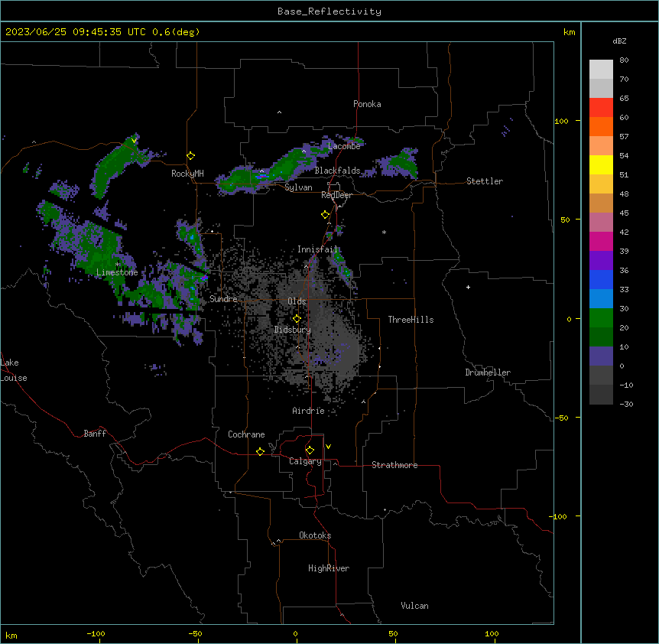659x644 pixels.
Task: Click the Olds town label
Action: [x=297, y=301]
